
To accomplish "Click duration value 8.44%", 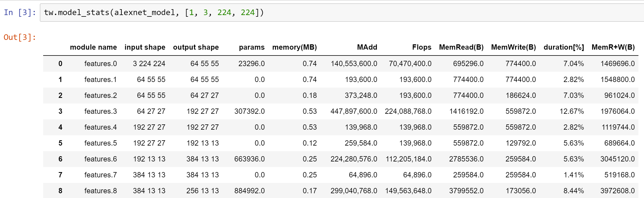I will [x=574, y=191].
